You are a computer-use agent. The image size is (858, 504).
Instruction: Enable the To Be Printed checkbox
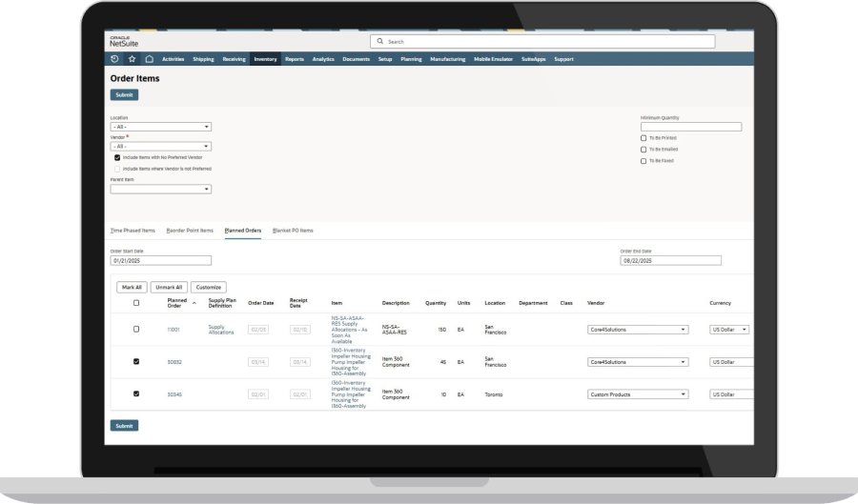[x=643, y=138]
